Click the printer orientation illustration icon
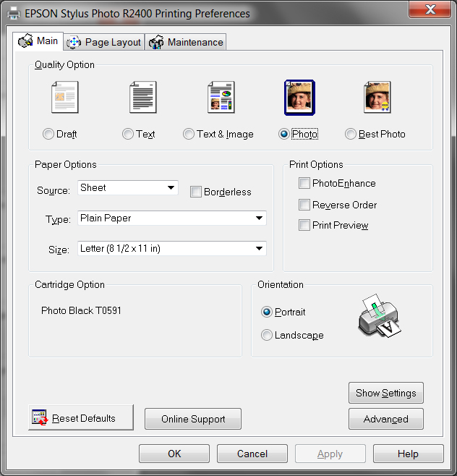This screenshot has height=476, width=457. 380,315
